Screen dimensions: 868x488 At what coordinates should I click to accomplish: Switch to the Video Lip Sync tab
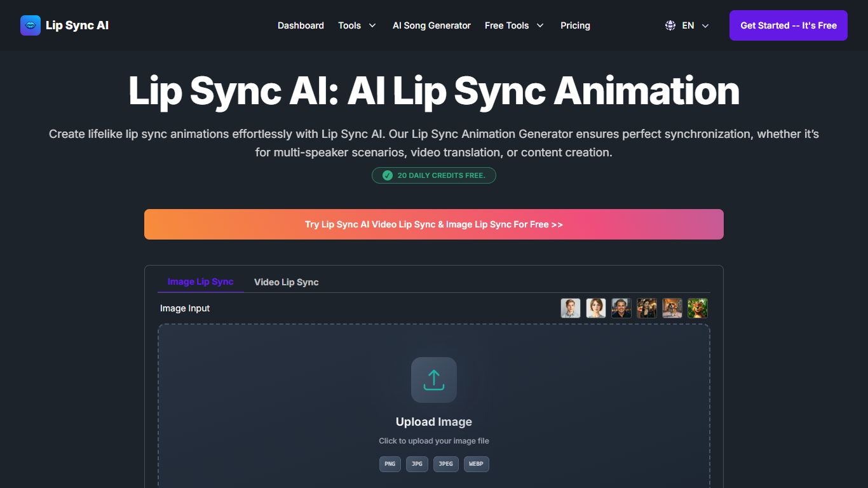(x=287, y=282)
